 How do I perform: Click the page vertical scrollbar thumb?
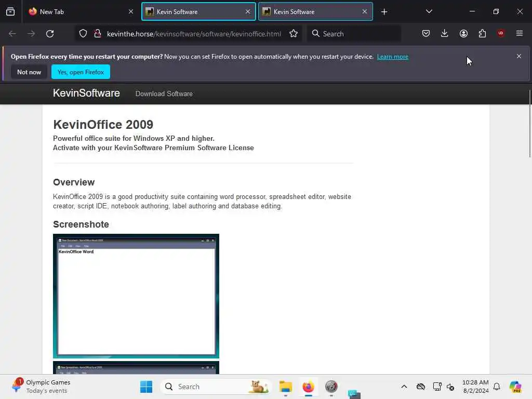coord(529,124)
